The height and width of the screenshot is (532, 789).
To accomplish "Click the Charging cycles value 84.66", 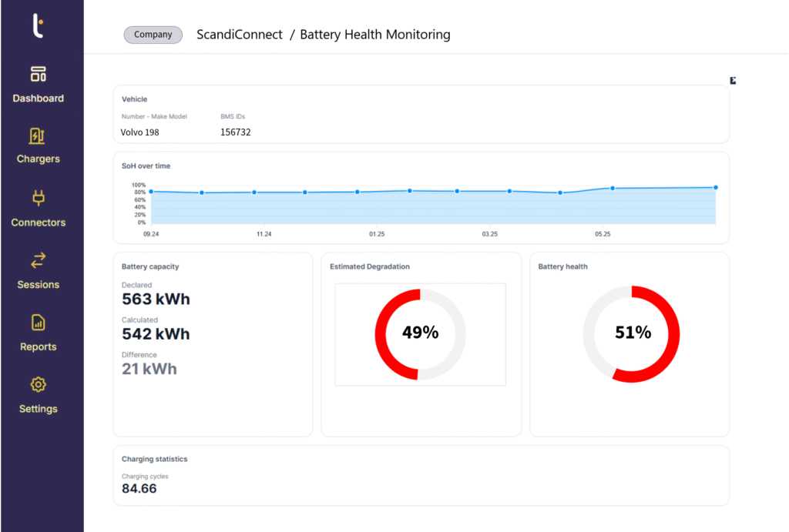I will coord(139,488).
